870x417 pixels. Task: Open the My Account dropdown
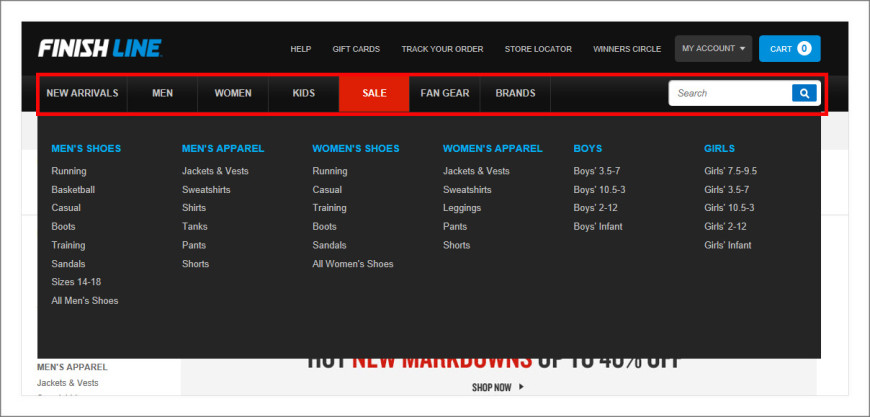click(713, 49)
